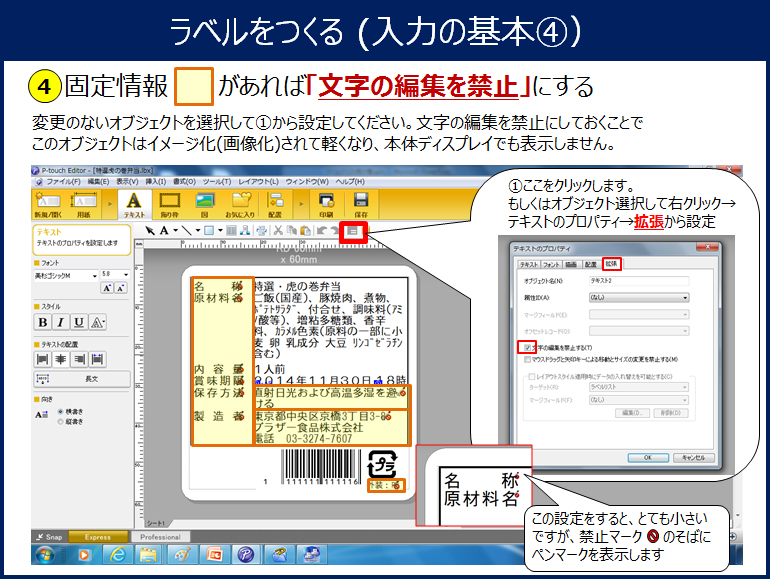Select the シート1 sheet tab
Screen dimensions: 770x579
tap(156, 524)
